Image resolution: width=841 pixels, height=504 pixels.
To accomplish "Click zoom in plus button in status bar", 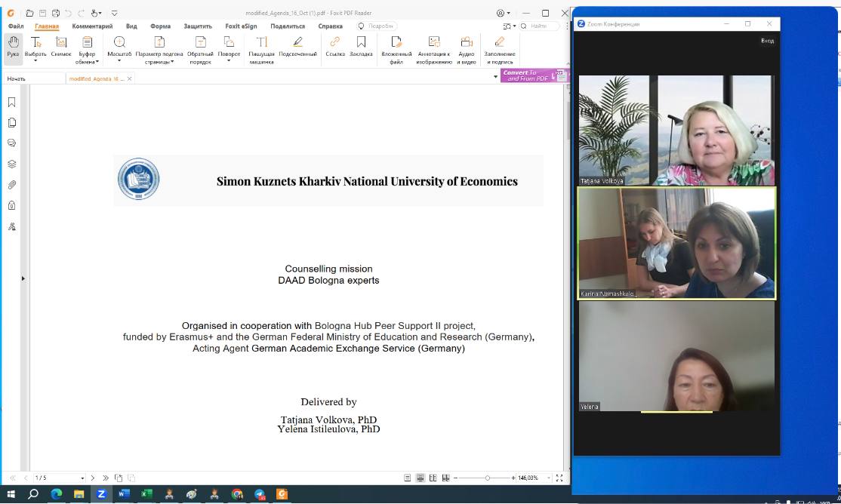I will [513, 478].
